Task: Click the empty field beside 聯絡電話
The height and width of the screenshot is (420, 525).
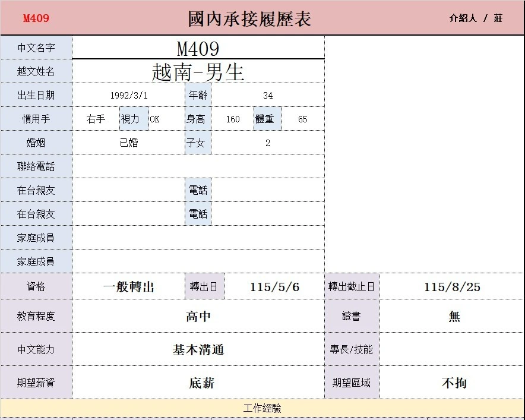Action: tap(198, 166)
